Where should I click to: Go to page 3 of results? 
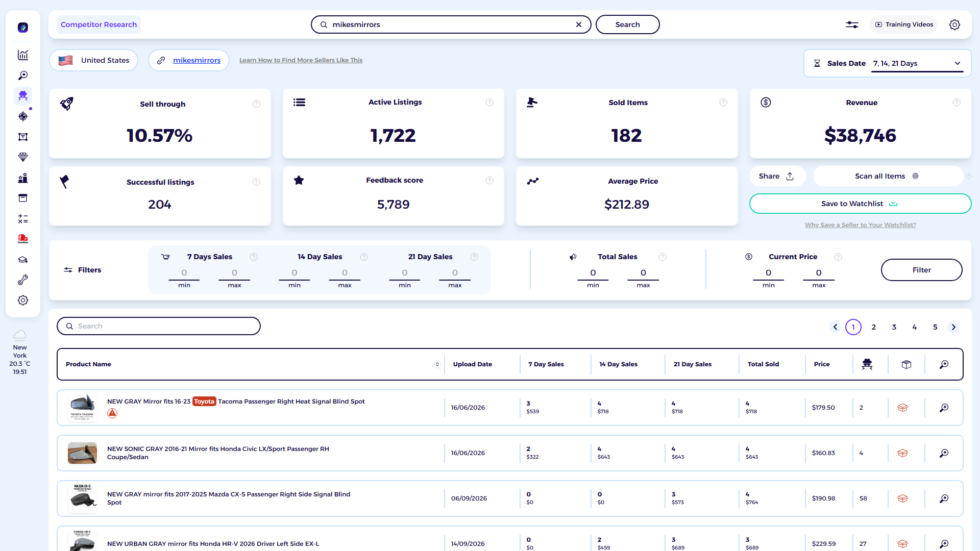(894, 327)
